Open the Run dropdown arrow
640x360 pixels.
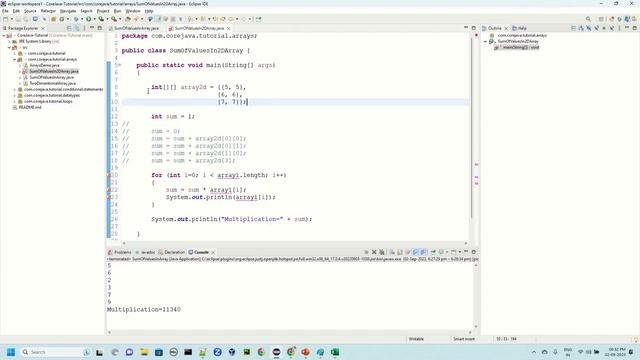point(94,19)
